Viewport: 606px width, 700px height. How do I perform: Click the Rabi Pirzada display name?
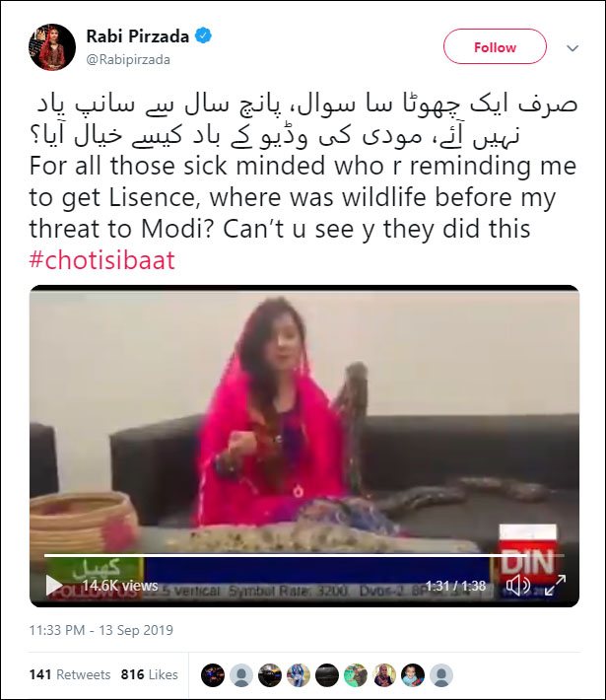pos(137,36)
